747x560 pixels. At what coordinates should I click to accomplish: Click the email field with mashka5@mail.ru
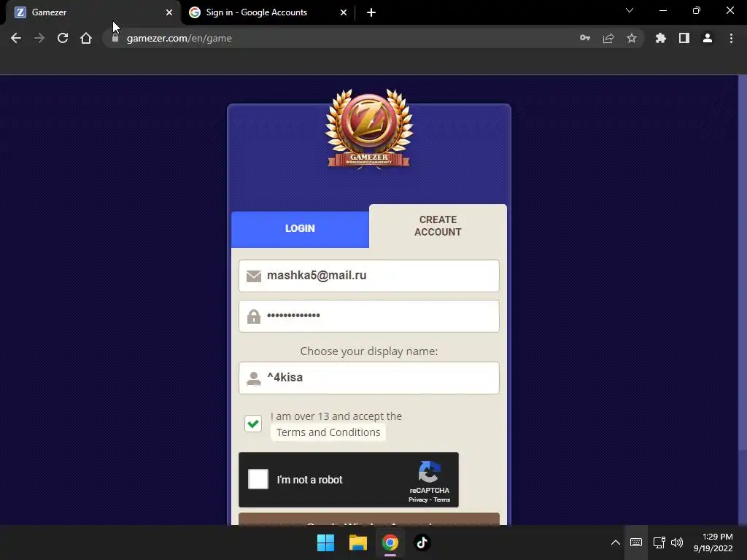click(368, 276)
